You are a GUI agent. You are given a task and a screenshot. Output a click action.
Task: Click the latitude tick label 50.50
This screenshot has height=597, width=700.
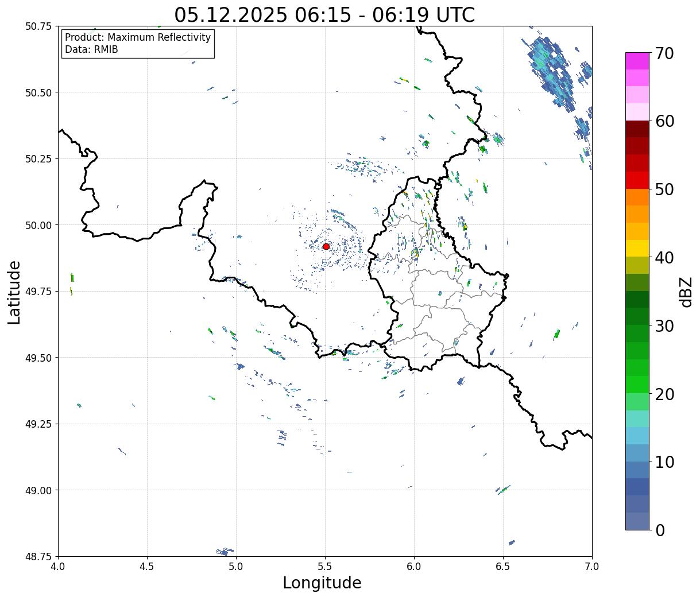(38, 92)
